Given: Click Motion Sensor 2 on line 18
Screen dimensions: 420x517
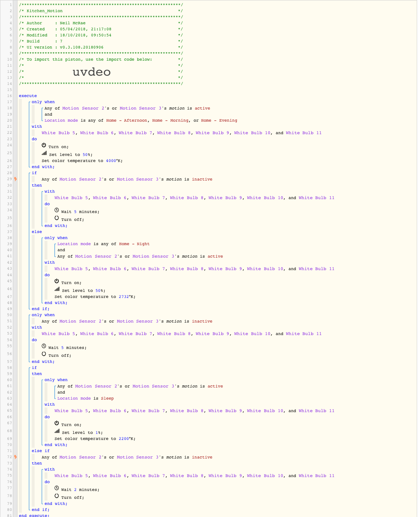Looking at the screenshot, I should point(84,108).
